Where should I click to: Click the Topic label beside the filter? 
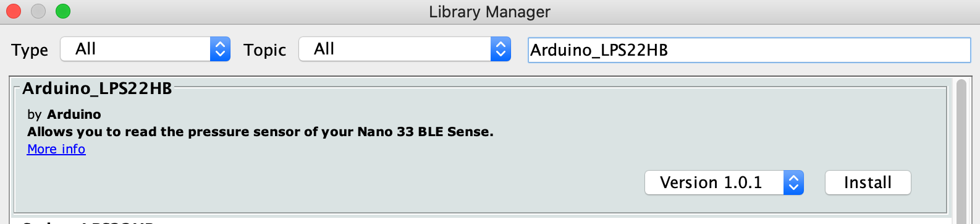coord(264,50)
